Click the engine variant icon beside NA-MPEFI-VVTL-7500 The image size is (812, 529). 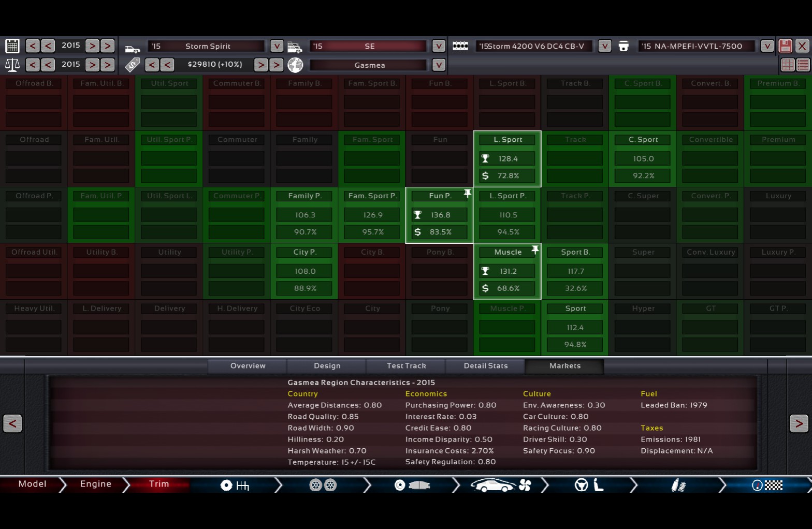coord(624,46)
